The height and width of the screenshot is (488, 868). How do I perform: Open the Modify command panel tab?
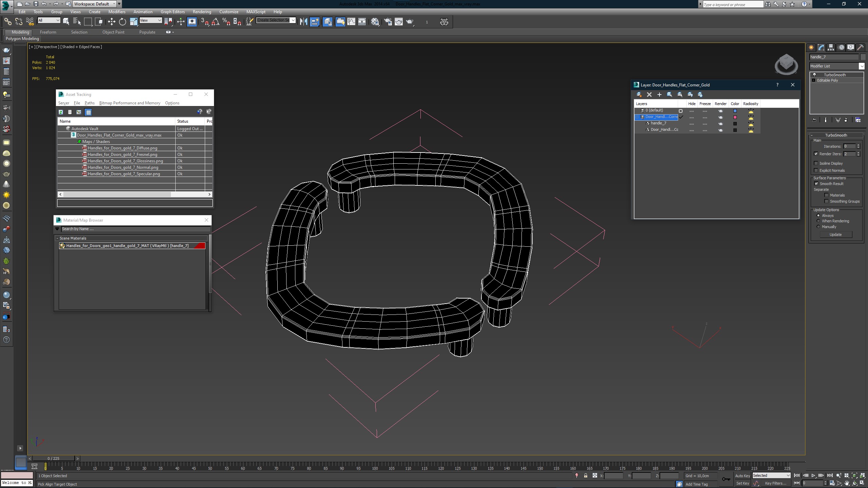coord(821,47)
